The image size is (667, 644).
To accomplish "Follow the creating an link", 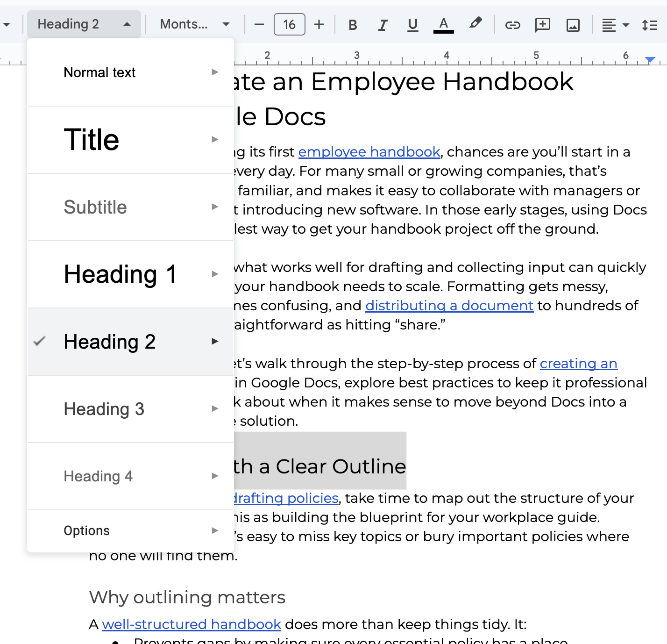I will coord(579,364).
